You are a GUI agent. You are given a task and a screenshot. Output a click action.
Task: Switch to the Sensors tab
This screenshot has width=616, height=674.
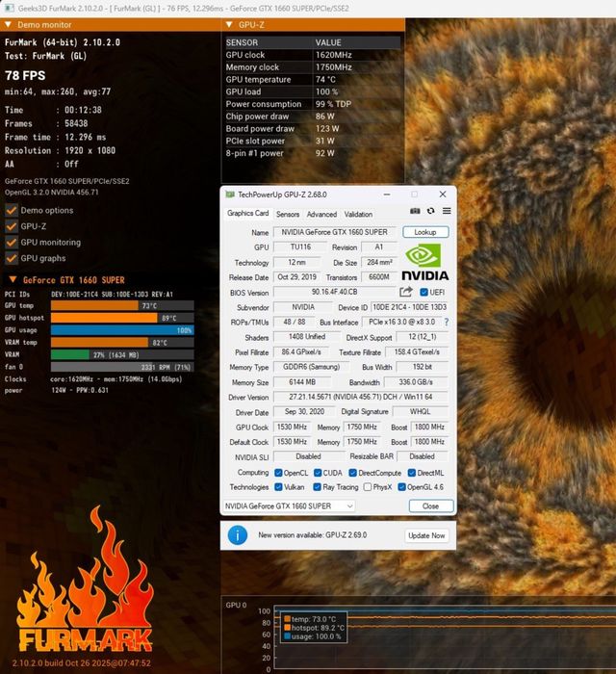click(288, 214)
